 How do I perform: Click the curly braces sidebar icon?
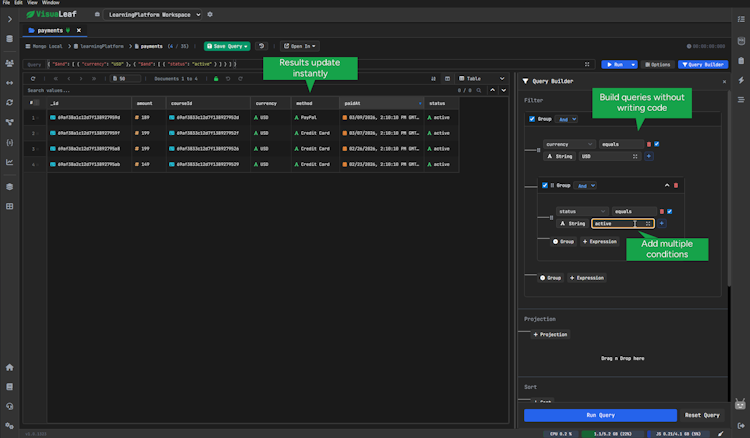pyautogui.click(x=10, y=142)
